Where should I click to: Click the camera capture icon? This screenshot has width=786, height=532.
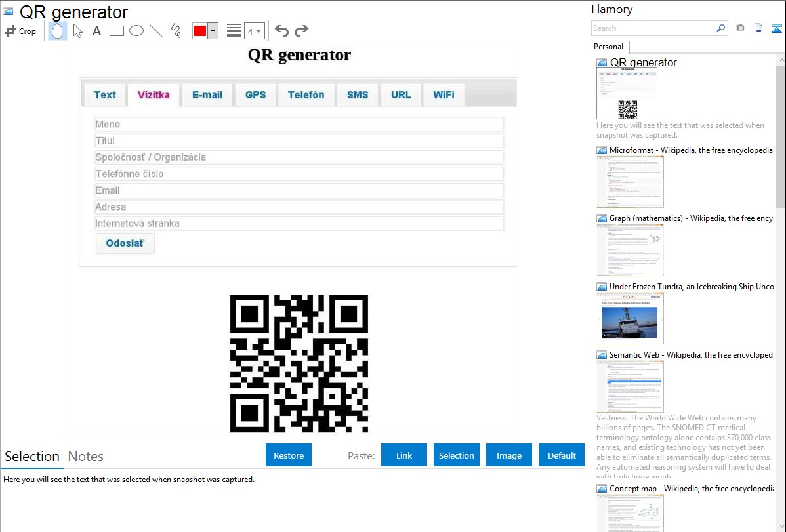(740, 28)
